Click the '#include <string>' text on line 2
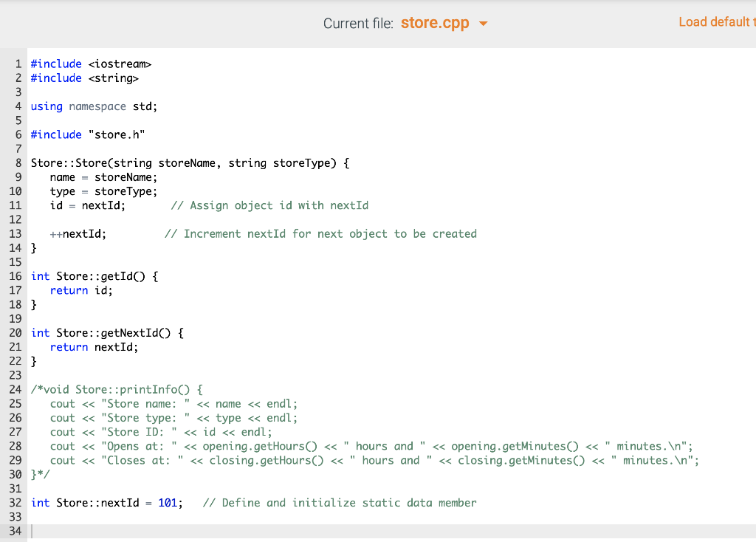Screen dimensions: 756x542 pyautogui.click(x=85, y=78)
